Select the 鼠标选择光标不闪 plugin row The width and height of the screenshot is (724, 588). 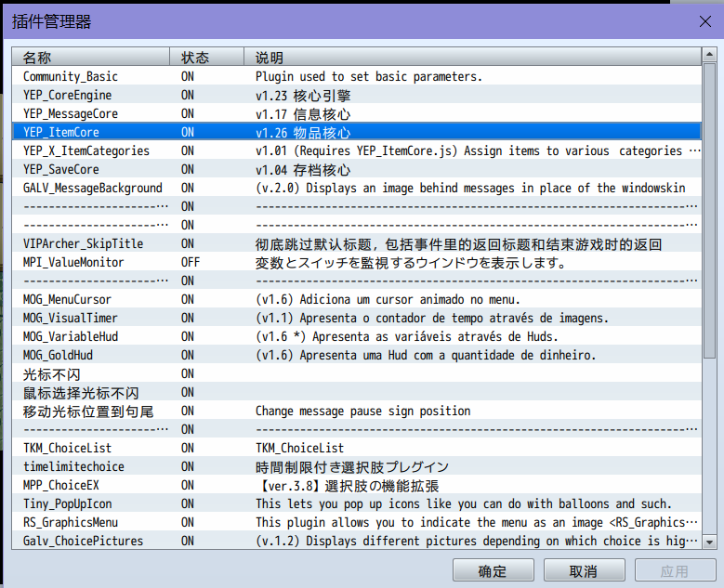(357, 392)
